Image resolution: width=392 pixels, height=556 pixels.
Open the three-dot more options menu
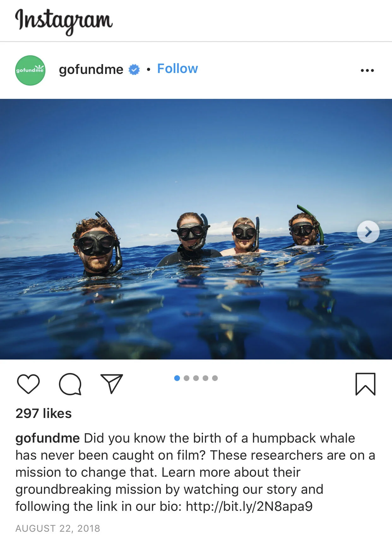367,70
